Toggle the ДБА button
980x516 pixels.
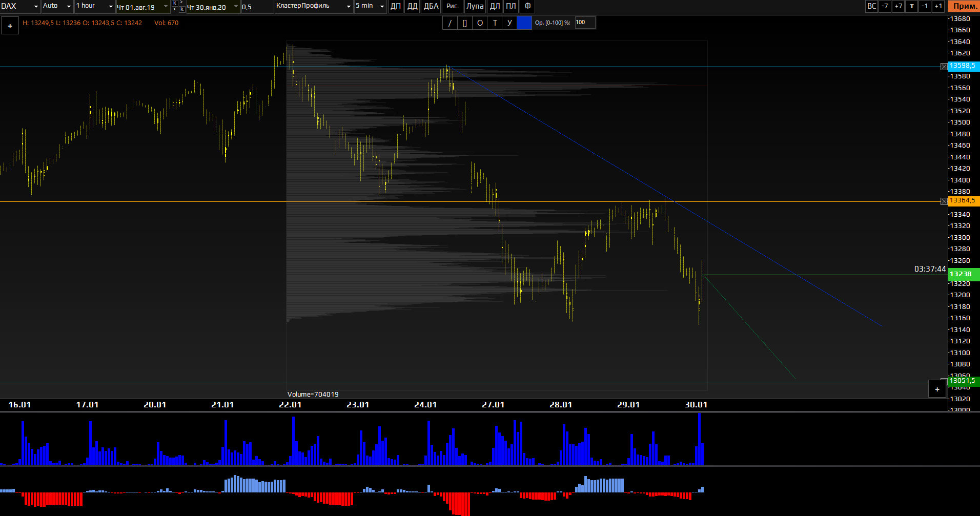[x=431, y=6]
